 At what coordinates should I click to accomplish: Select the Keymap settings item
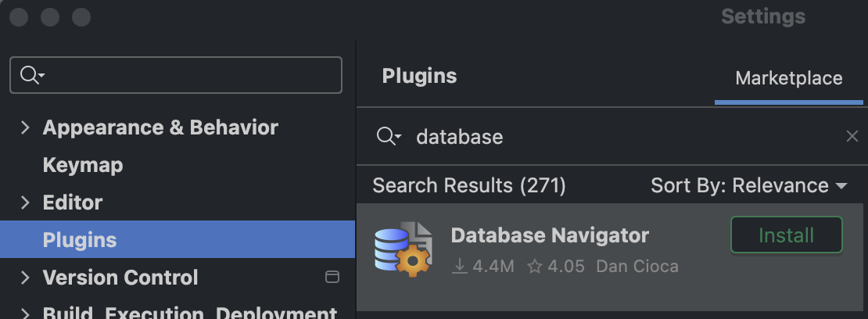pyautogui.click(x=83, y=165)
